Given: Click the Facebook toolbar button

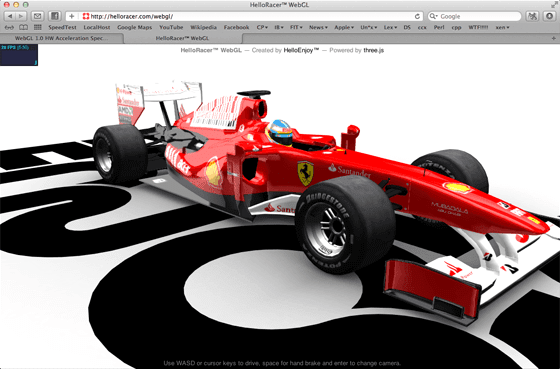Looking at the screenshot, I should pyautogui.click(x=55, y=16).
